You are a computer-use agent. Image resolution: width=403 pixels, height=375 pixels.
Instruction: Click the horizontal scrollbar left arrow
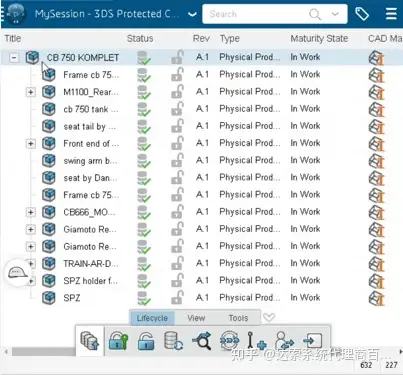[x=6, y=352]
